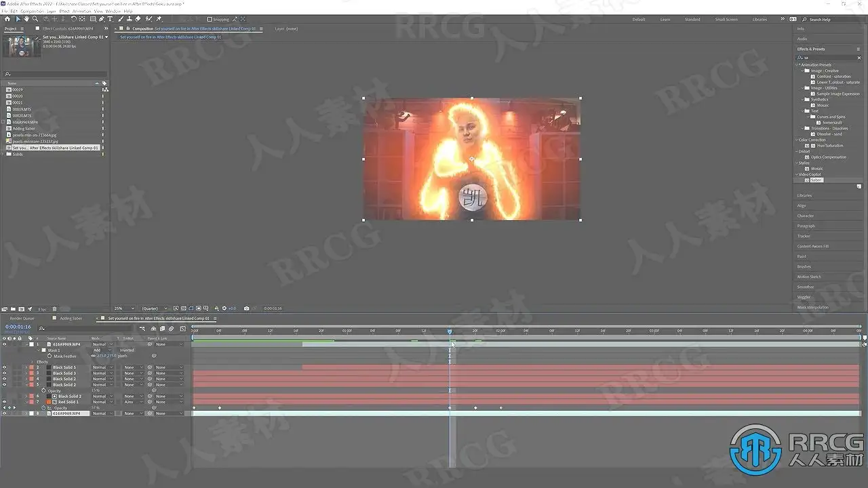
Task: Open the 25% magnification dropdown
Action: (x=124, y=308)
